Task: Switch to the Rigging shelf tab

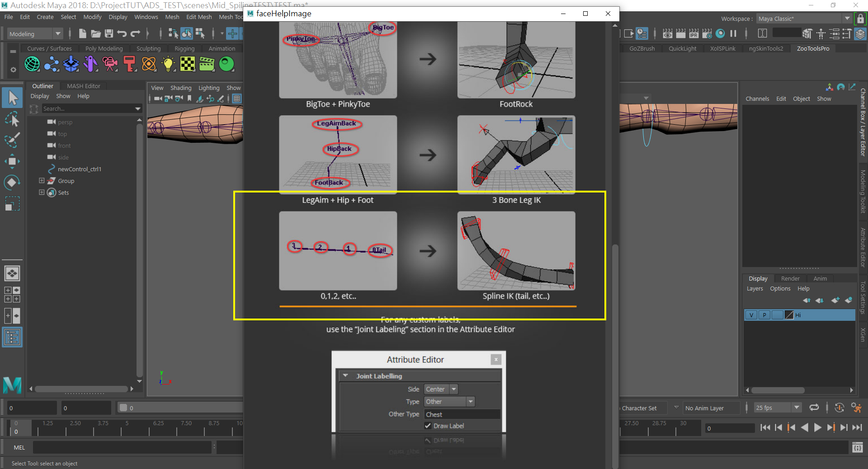Action: click(x=184, y=48)
